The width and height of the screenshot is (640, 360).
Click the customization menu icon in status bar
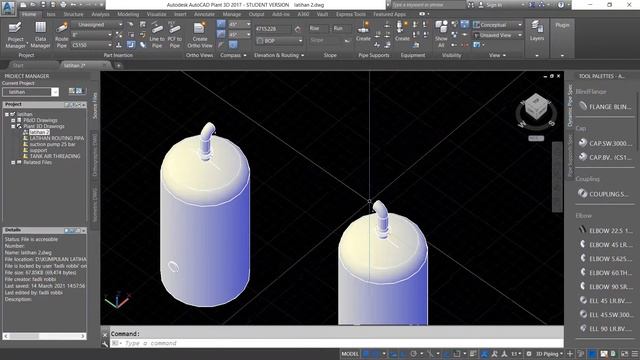[x=635, y=353]
